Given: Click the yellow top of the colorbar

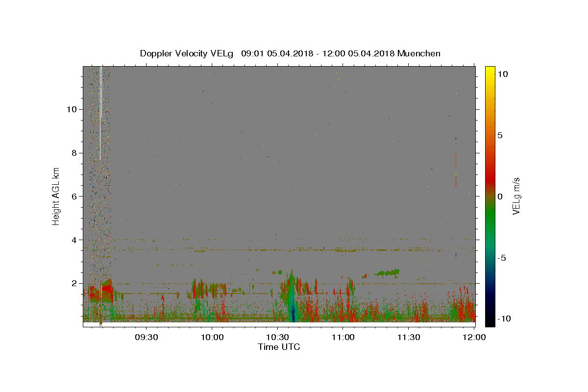Looking at the screenshot, I should click(x=490, y=72).
